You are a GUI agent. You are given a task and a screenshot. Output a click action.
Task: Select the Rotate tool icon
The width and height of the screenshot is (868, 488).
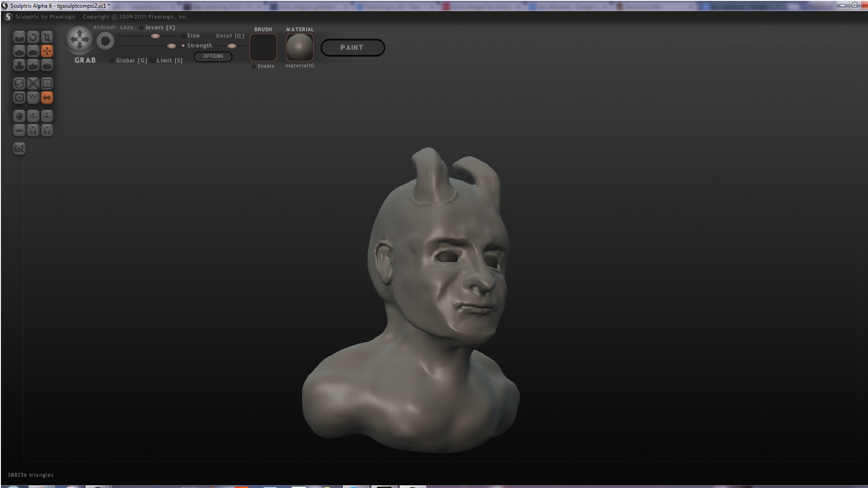[x=33, y=37]
